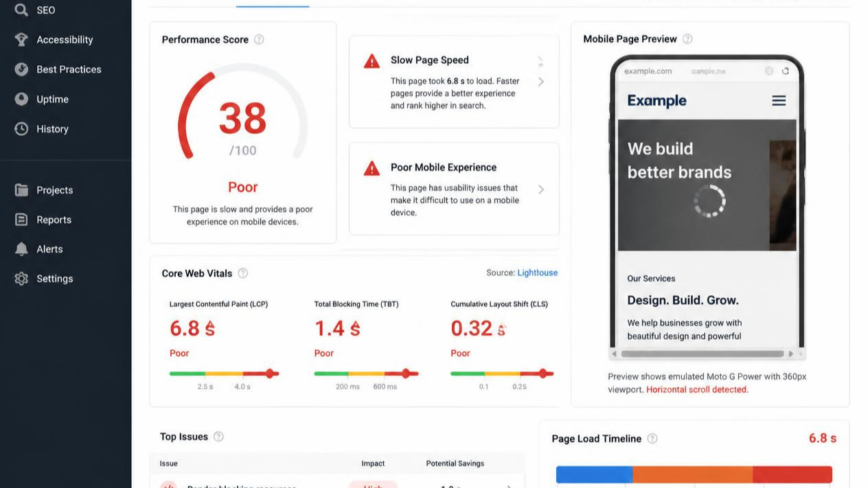868x488 pixels.
Task: Click the Best Practices checkmark icon
Action: click(x=21, y=69)
